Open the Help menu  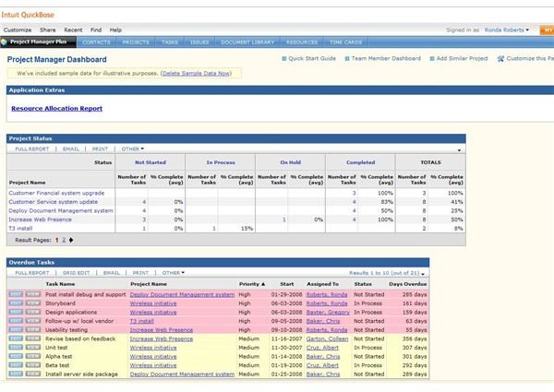pos(115,30)
